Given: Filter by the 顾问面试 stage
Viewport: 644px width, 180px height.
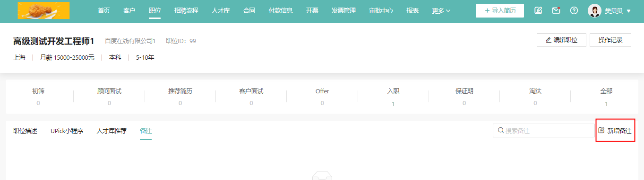Looking at the screenshot, I should coord(109,96).
